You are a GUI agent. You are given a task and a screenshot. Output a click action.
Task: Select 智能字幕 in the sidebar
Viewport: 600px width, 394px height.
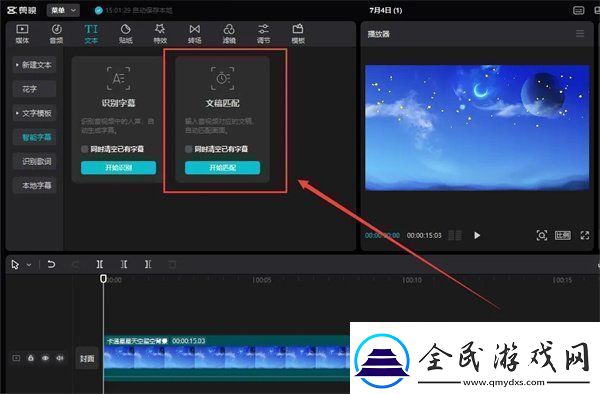click(34, 137)
